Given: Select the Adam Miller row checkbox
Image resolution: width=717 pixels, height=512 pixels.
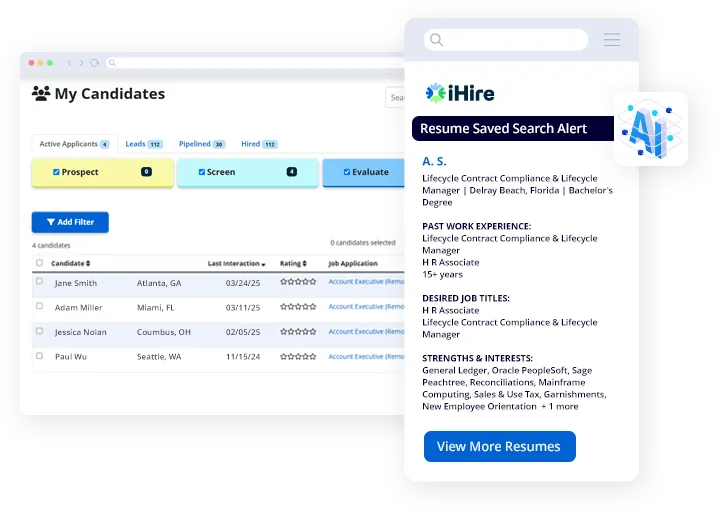Looking at the screenshot, I should pyautogui.click(x=39, y=306).
